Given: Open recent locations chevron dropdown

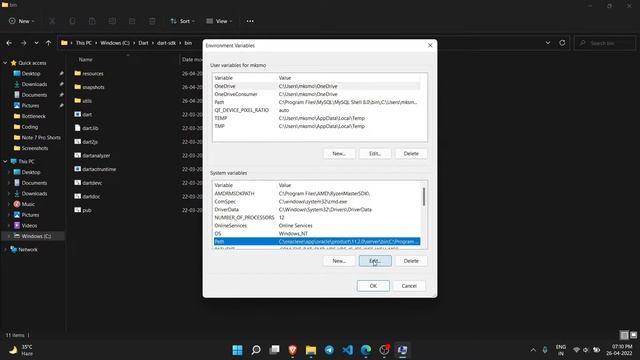Looking at the screenshot, I should point(36,43).
